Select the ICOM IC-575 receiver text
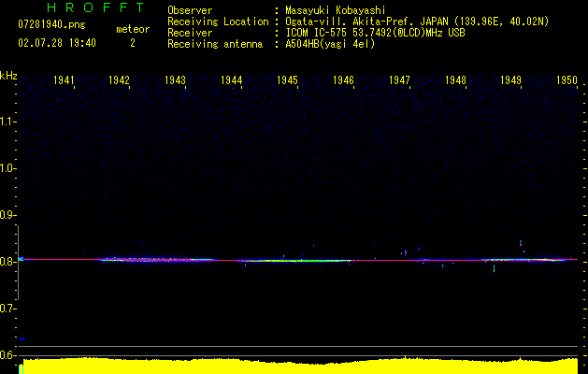This screenshot has width=588, height=374. pyautogui.click(x=375, y=33)
